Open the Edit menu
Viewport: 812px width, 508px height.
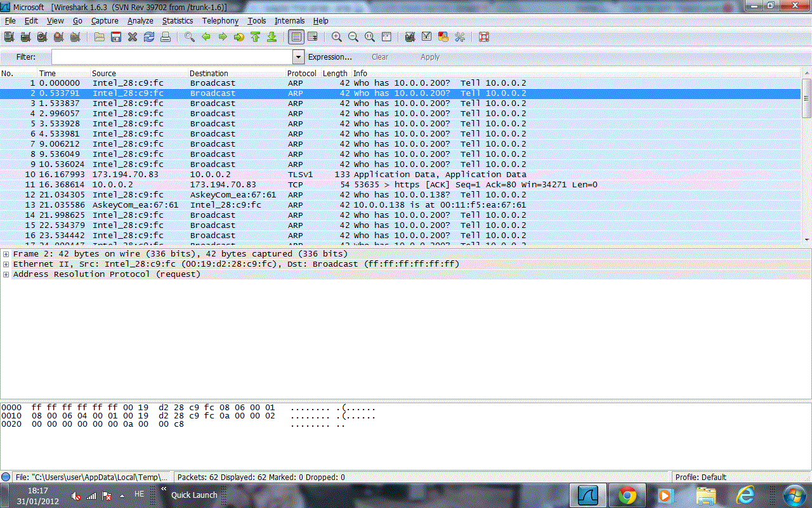(31, 21)
